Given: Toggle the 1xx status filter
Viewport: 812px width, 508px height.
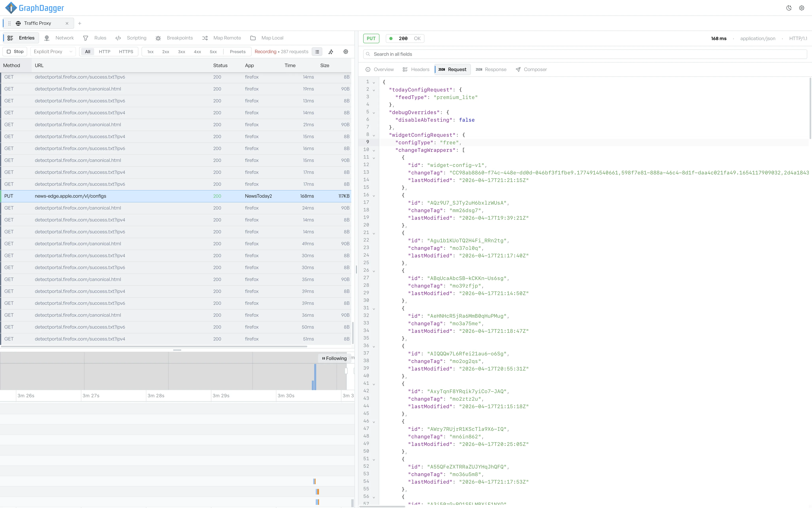Looking at the screenshot, I should coord(151,52).
